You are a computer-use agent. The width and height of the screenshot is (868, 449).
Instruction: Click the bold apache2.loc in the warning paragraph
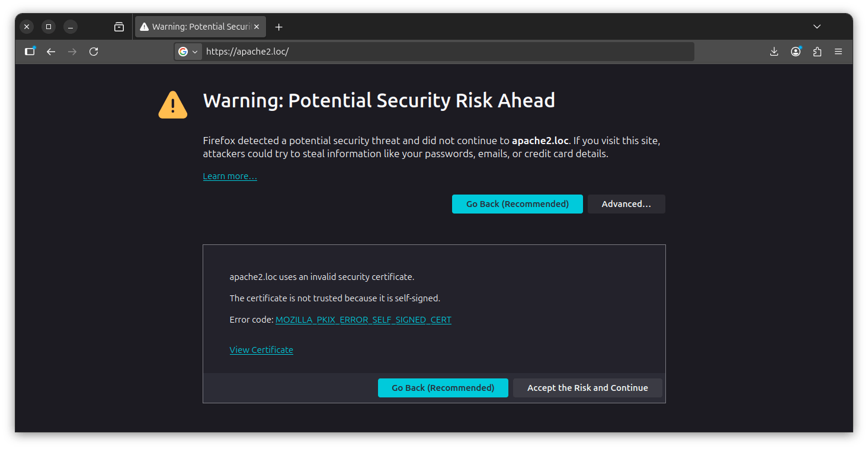pos(540,141)
